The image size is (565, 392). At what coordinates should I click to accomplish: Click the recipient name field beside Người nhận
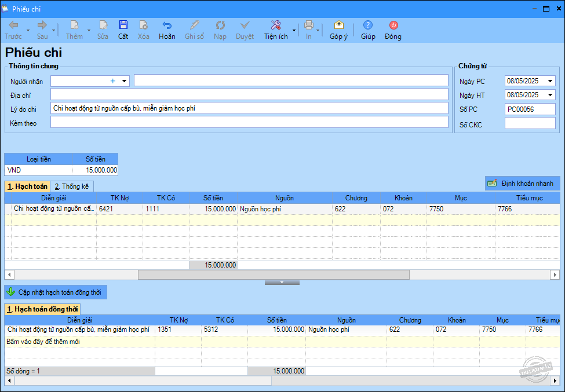(291, 80)
